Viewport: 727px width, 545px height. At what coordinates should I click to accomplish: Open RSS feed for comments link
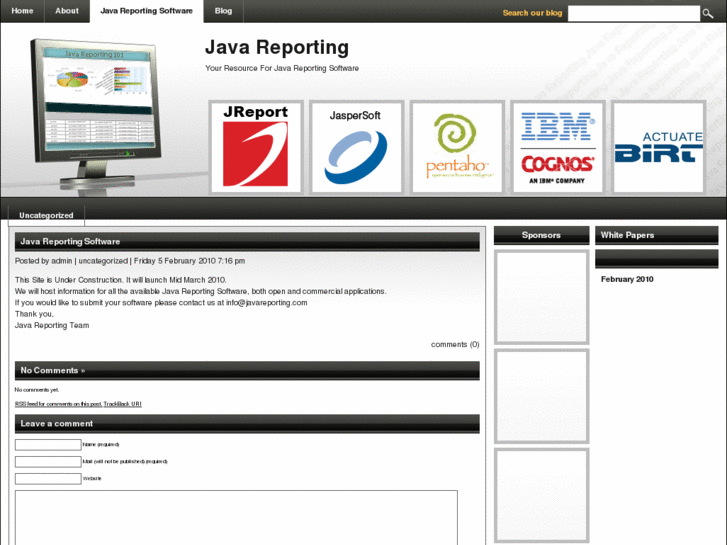(x=58, y=404)
